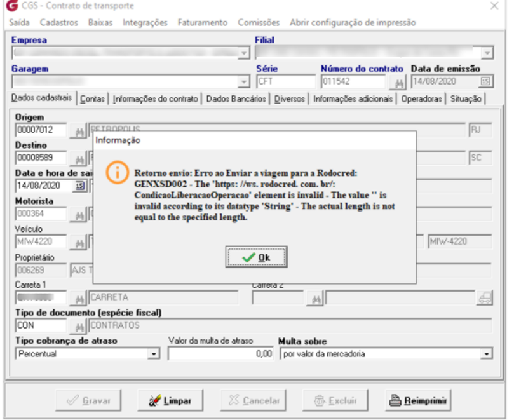Switch to the Operadoras tab

[422, 98]
